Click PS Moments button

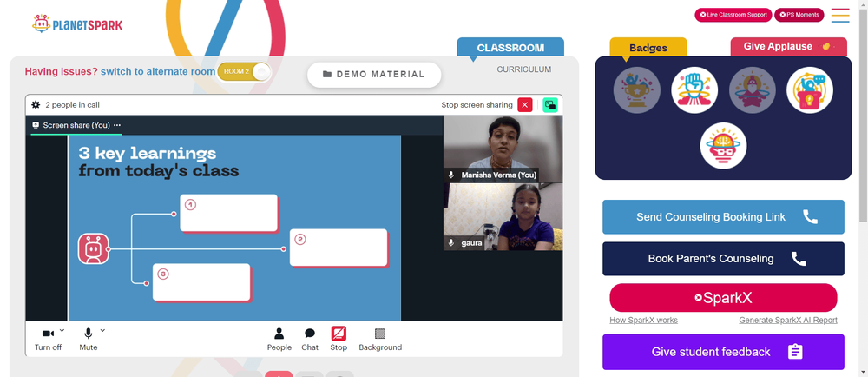point(799,15)
